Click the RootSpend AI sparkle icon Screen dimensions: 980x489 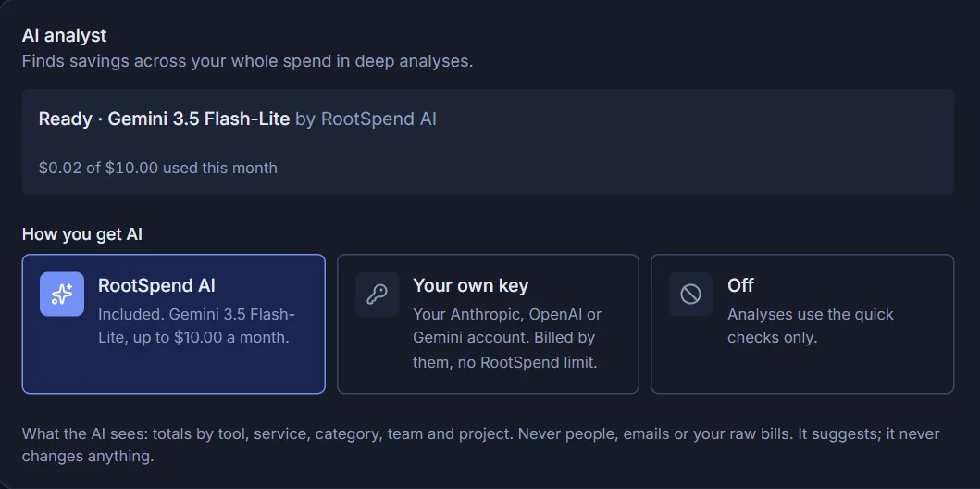click(62, 294)
